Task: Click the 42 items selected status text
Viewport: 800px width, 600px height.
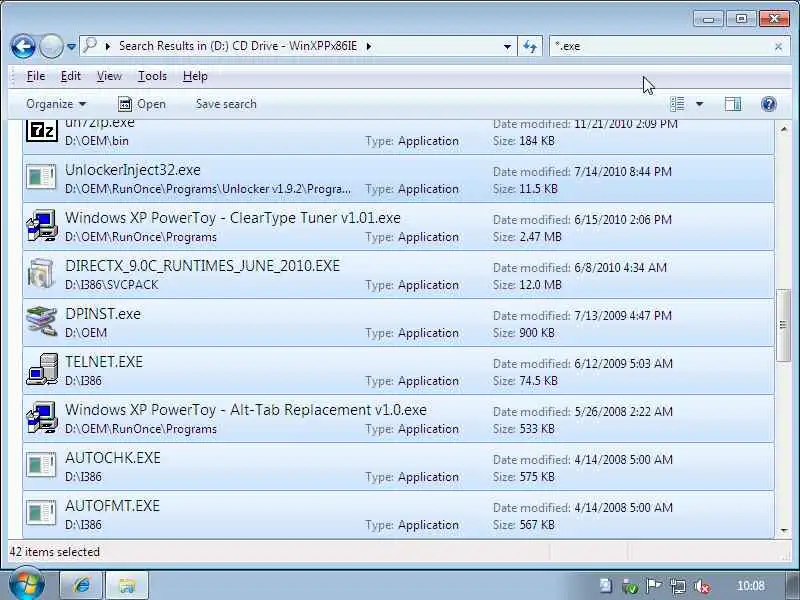Action: tap(55, 552)
